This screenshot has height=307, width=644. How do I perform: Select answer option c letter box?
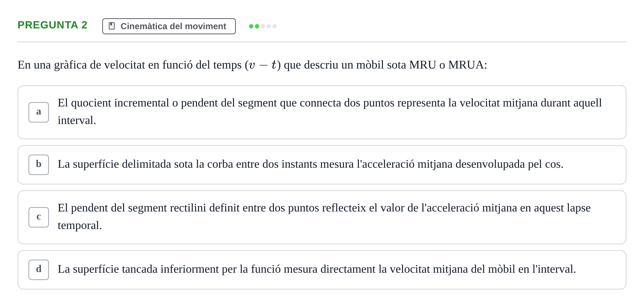pos(39,217)
